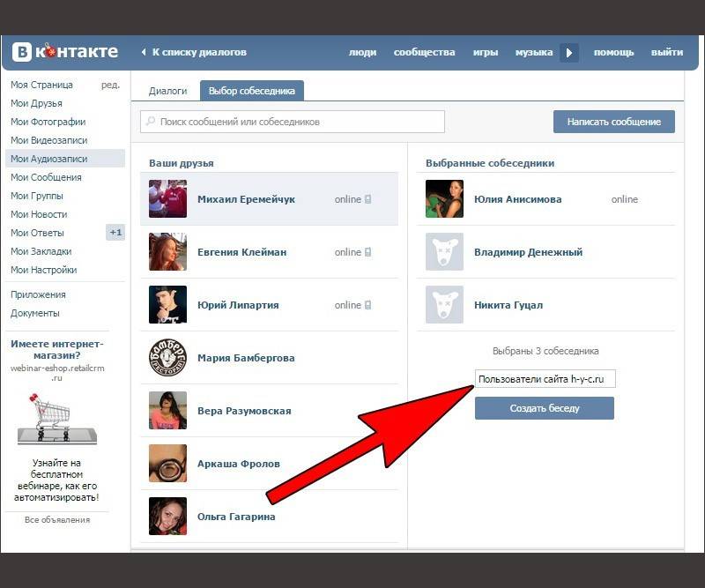Click the mobile icon beside Евгения Клейман
The image size is (705, 588).
coord(367,252)
